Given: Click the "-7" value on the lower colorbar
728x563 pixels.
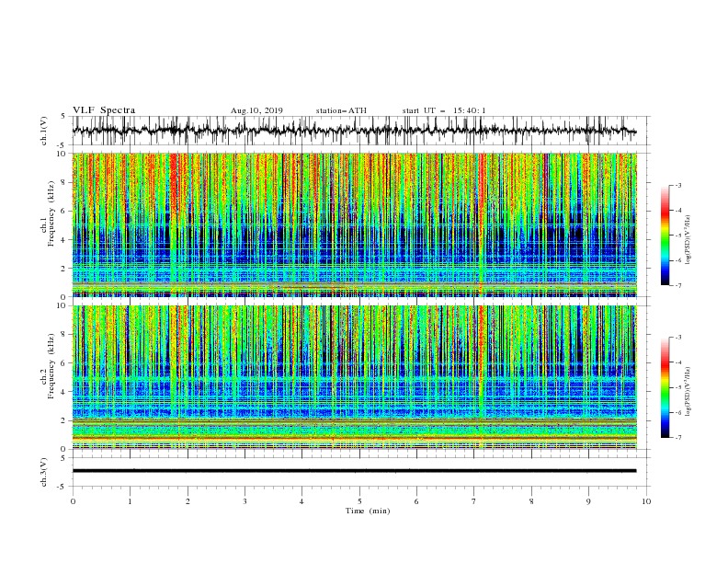Looking at the screenshot, I should [677, 437].
